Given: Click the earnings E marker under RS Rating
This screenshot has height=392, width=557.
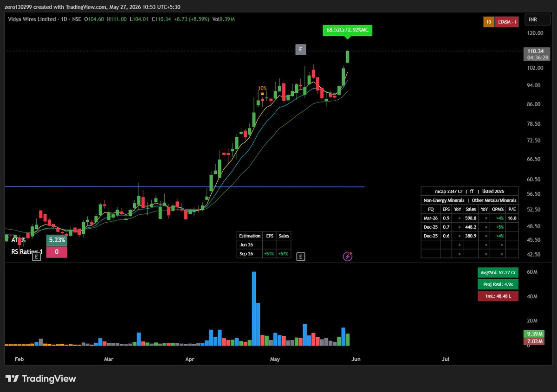Looking at the screenshot, I should pos(36,256).
